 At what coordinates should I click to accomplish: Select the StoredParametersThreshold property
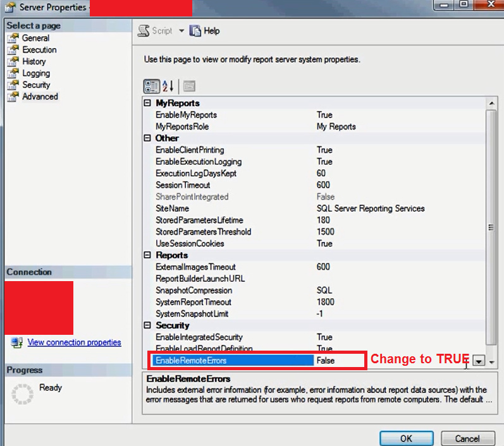204,232
